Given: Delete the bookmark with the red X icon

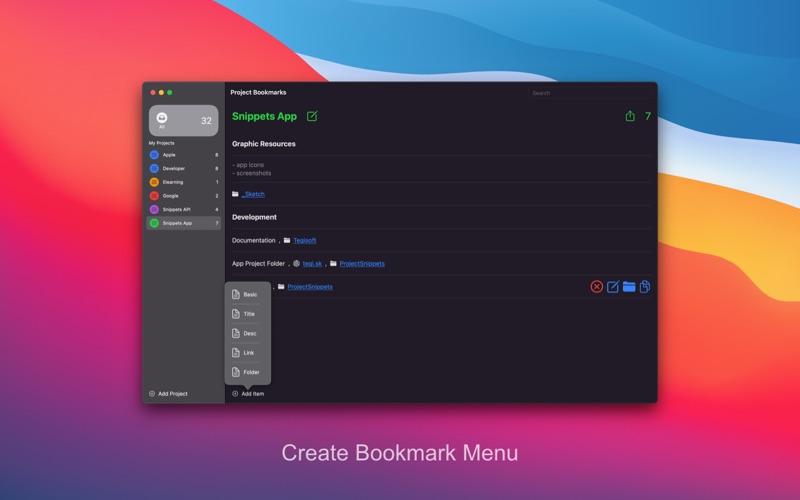Looking at the screenshot, I should tap(596, 287).
